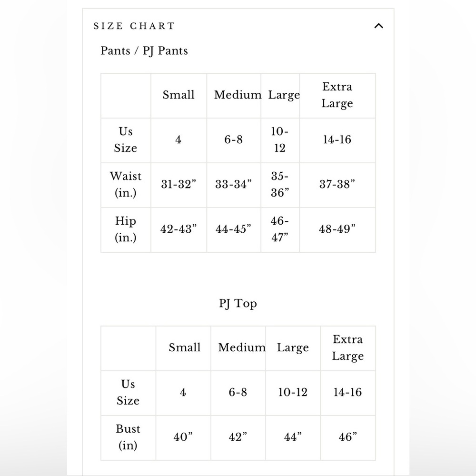476x476 pixels.
Task: Select the 40" bust cell
Action: click(183, 437)
